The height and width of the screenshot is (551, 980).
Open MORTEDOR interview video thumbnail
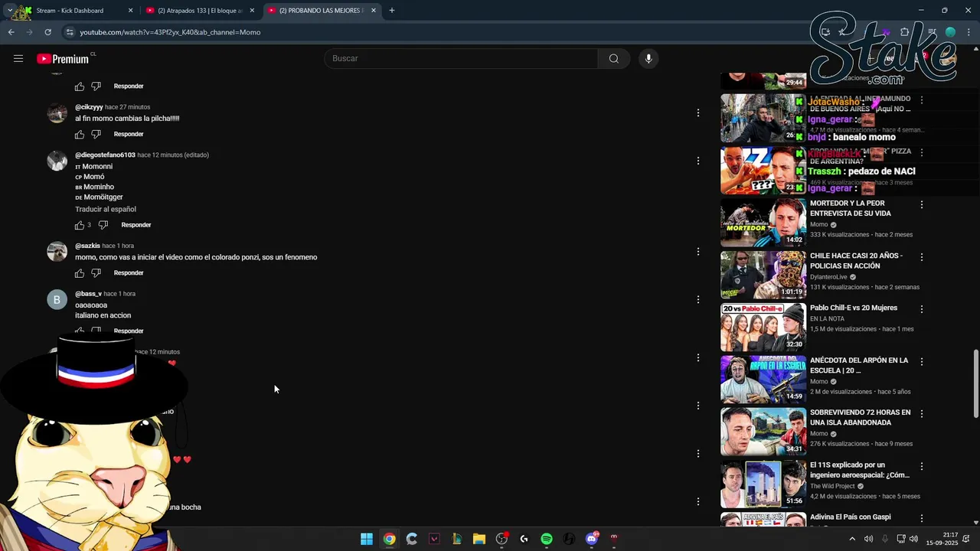tap(763, 223)
